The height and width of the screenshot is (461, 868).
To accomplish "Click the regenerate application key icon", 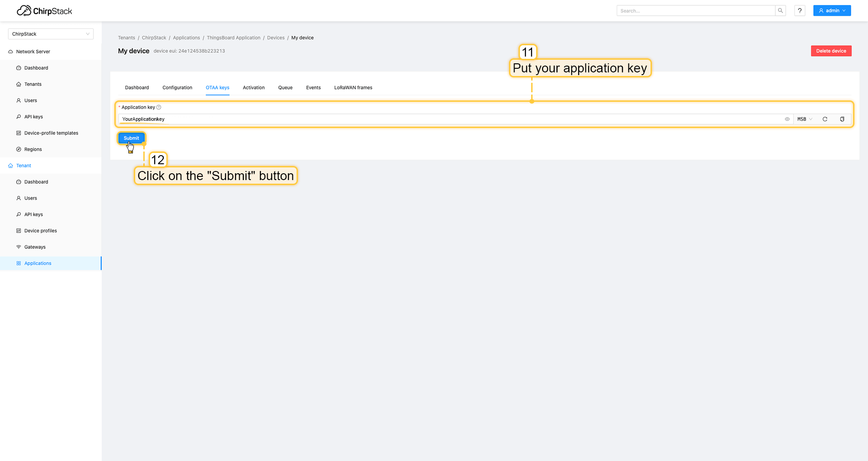I will pyautogui.click(x=825, y=119).
